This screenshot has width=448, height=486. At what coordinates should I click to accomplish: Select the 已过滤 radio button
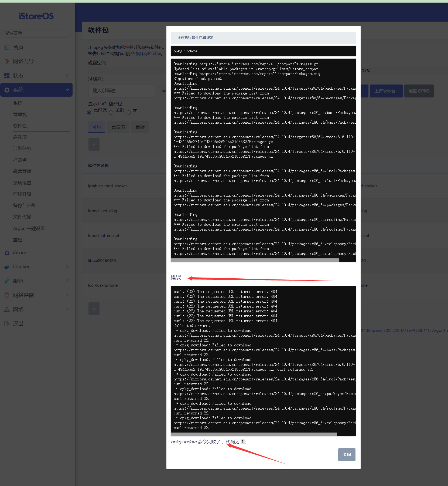(89, 113)
